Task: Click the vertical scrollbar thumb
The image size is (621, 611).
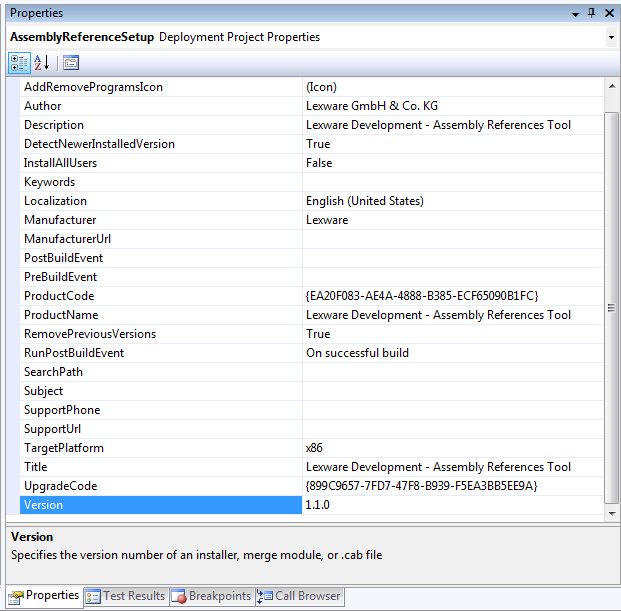Action: [x=612, y=308]
